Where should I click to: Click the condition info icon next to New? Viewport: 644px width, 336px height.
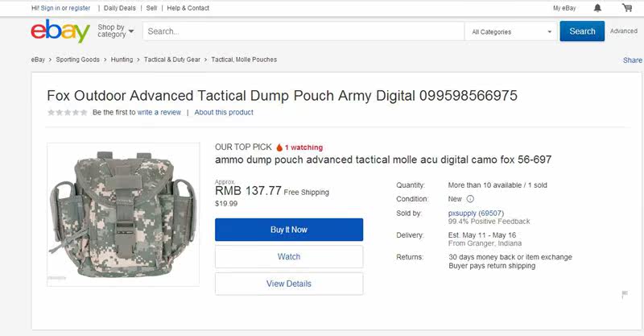pos(470,199)
